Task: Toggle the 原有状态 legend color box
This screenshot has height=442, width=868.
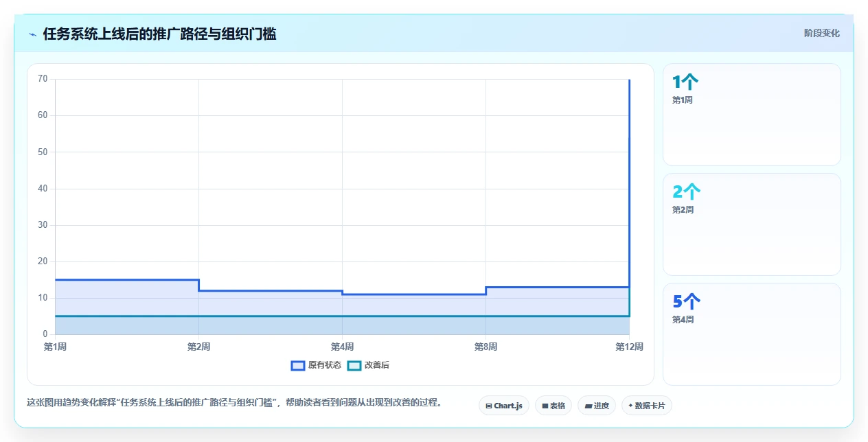Action: (297, 365)
